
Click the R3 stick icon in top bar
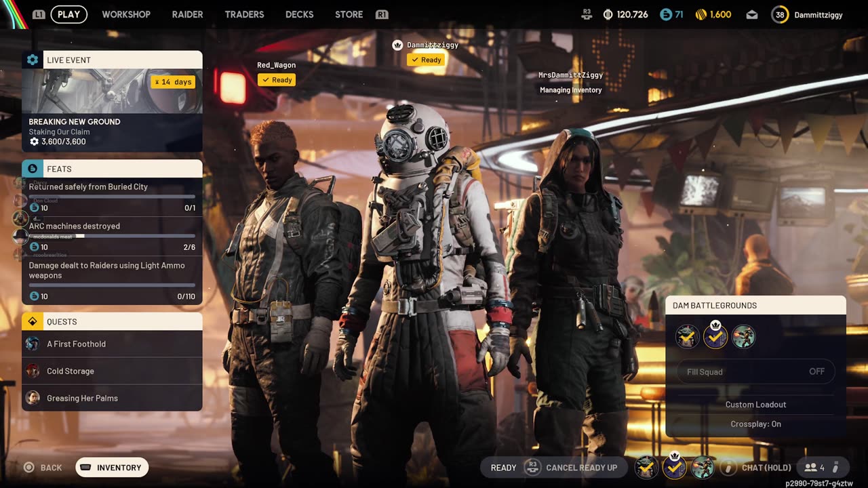[x=587, y=14]
